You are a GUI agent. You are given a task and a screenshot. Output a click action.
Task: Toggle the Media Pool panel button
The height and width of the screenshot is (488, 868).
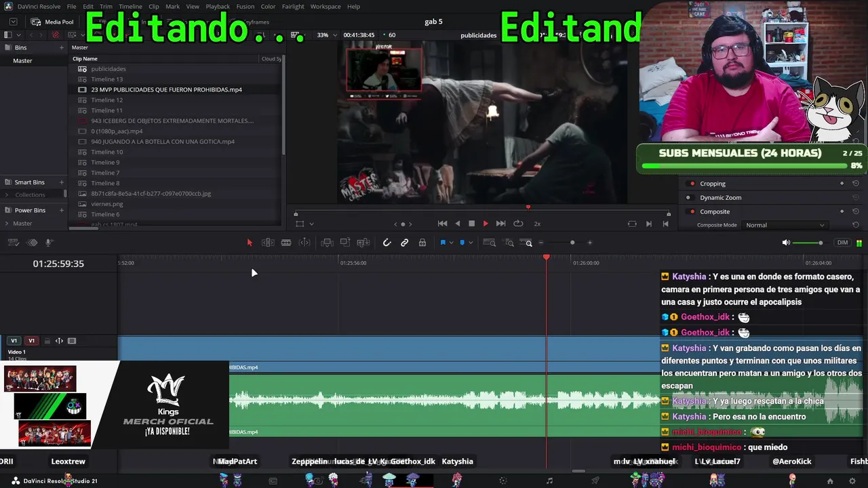pyautogui.click(x=52, y=22)
